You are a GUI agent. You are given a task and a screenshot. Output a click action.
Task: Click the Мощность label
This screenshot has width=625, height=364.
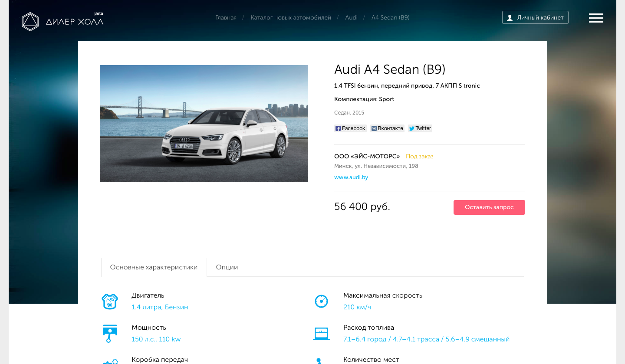pos(149,328)
